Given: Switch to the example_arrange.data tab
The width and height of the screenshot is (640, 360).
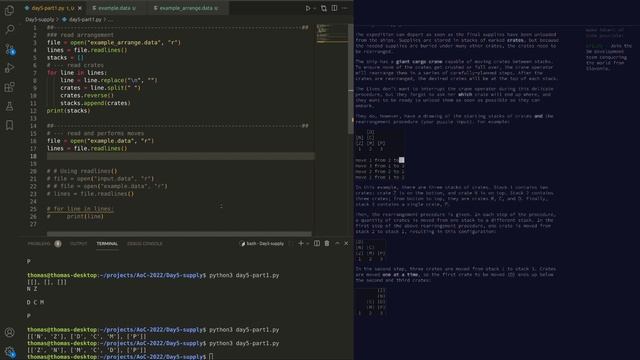Looking at the screenshot, I should point(187,8).
